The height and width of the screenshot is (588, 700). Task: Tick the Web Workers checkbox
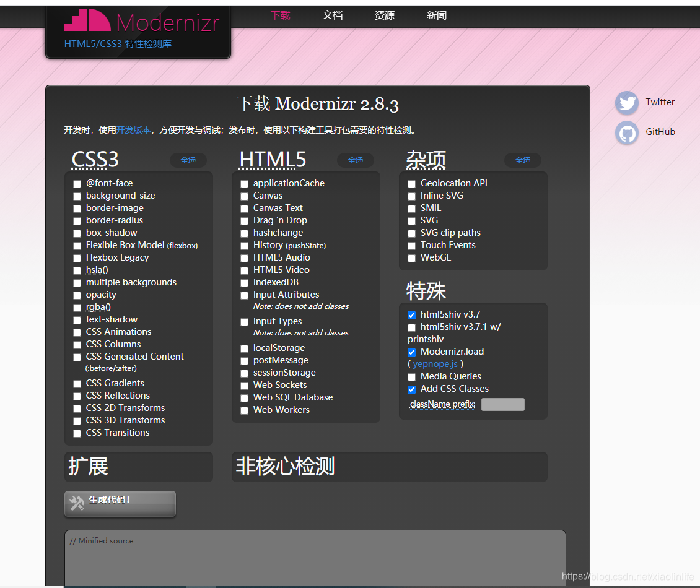pyautogui.click(x=244, y=410)
